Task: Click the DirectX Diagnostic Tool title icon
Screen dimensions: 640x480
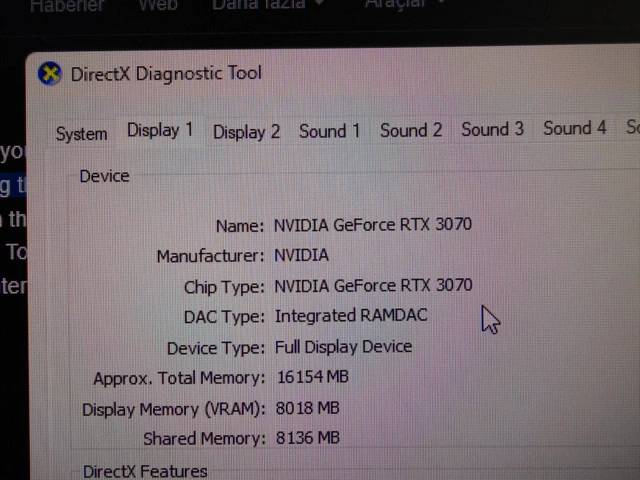Action: click(49, 74)
